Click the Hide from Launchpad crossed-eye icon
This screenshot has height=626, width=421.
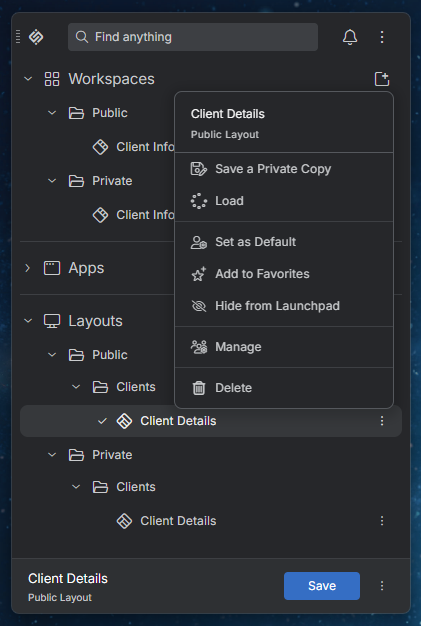[199, 306]
